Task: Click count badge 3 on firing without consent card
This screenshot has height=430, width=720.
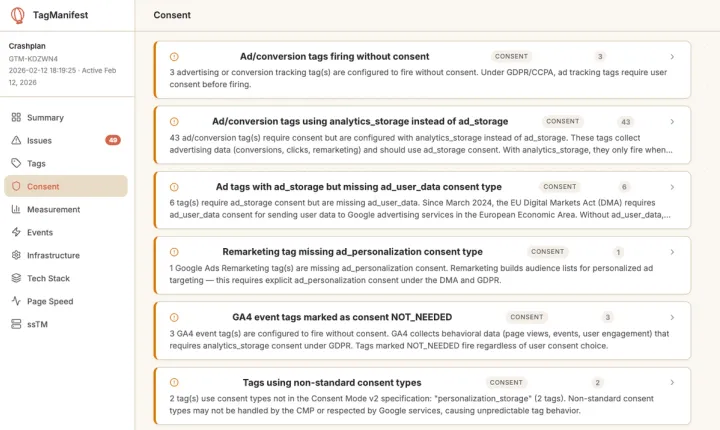Action: coord(600,57)
